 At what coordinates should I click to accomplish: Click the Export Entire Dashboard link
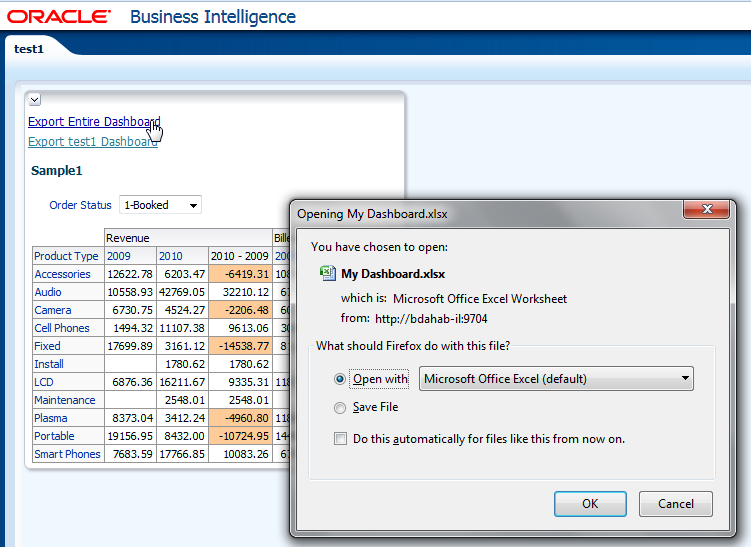(x=94, y=122)
